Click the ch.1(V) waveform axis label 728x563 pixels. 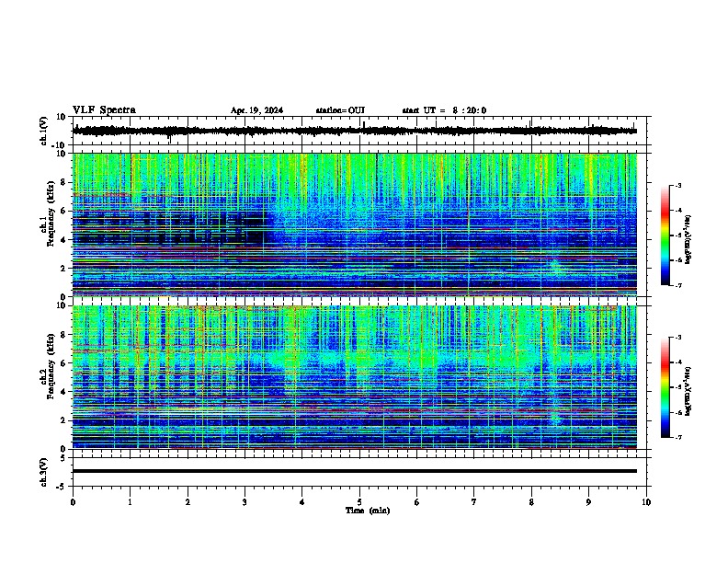[43, 131]
